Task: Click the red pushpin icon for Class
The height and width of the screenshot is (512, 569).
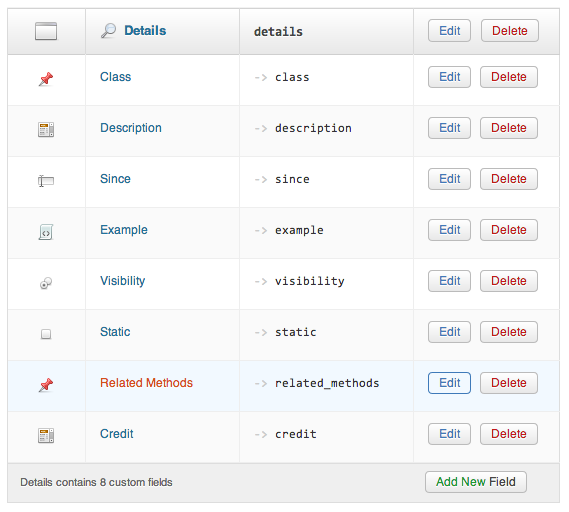Action: click(46, 78)
